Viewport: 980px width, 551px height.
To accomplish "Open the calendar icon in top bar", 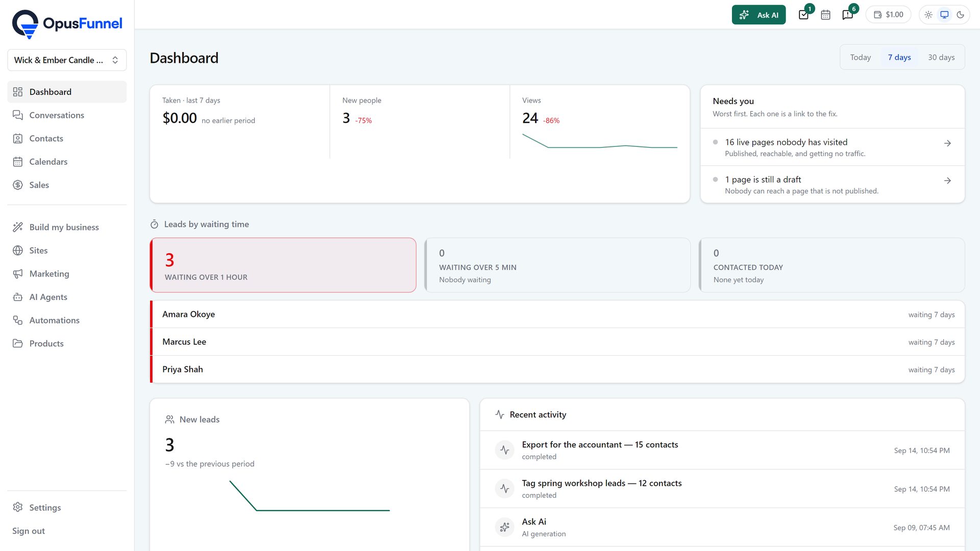I will point(825,15).
